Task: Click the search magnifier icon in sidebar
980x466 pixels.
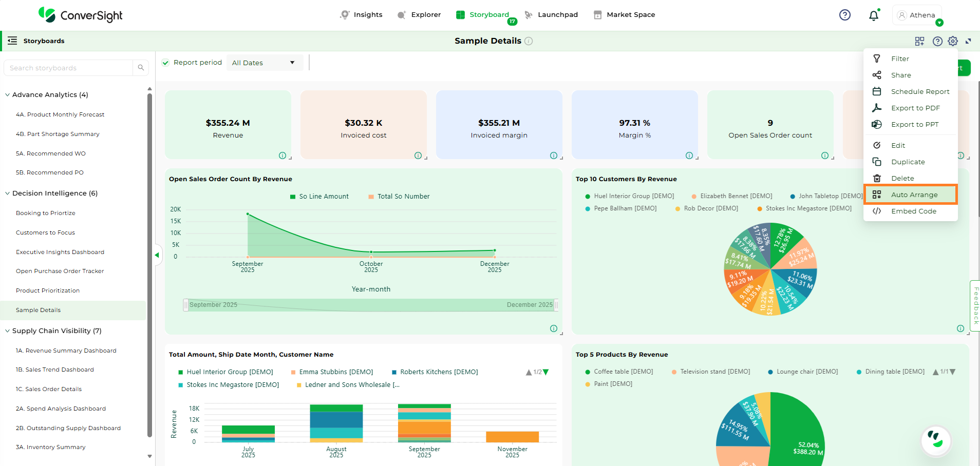Action: (141, 68)
